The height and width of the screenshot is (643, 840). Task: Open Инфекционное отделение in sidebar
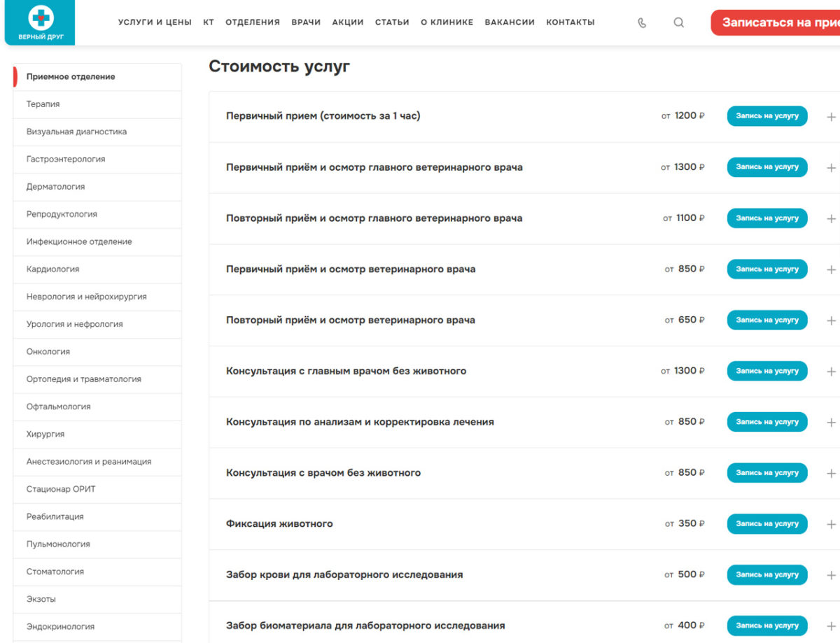tap(97, 242)
